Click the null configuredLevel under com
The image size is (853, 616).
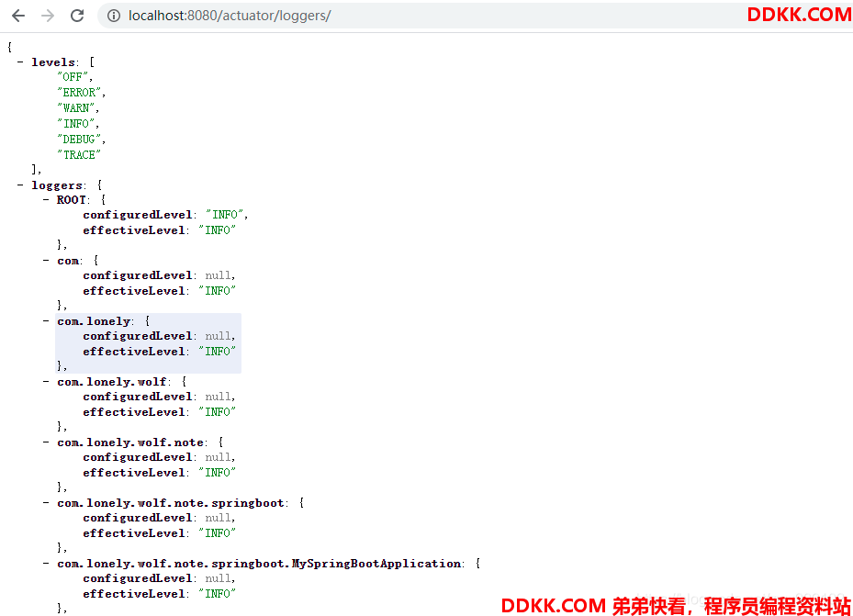219,275
